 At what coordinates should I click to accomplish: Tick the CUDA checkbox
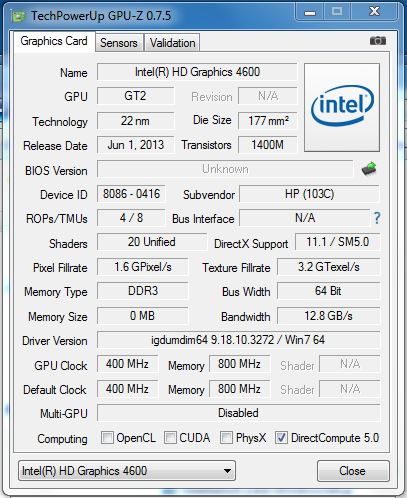pos(170,437)
